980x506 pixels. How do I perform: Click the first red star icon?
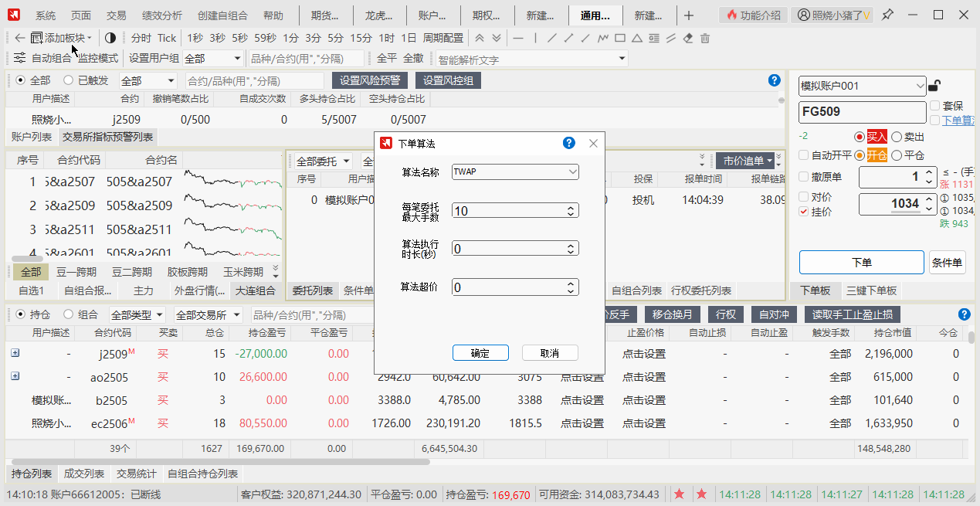pyautogui.click(x=679, y=494)
